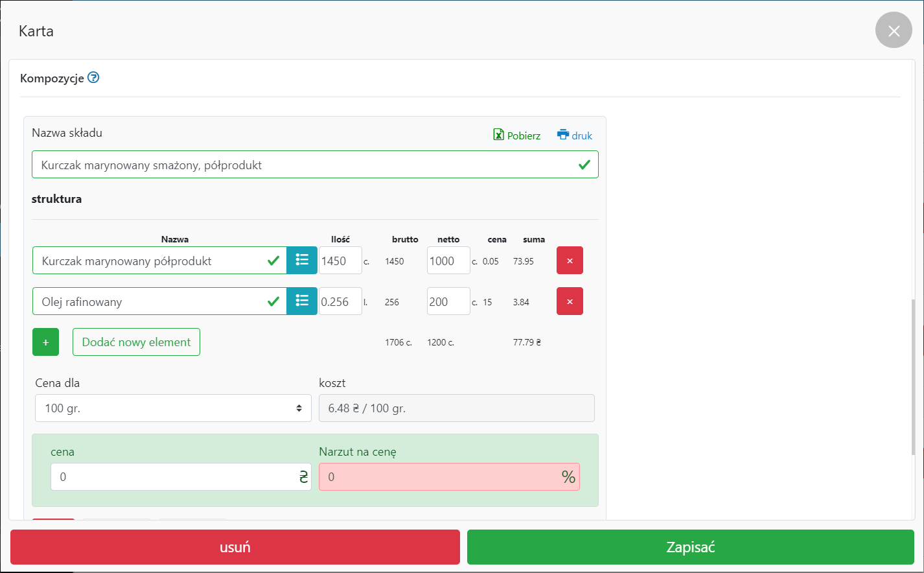Click netto field showing 1000
Screen dimensions: 924x573
click(x=448, y=261)
